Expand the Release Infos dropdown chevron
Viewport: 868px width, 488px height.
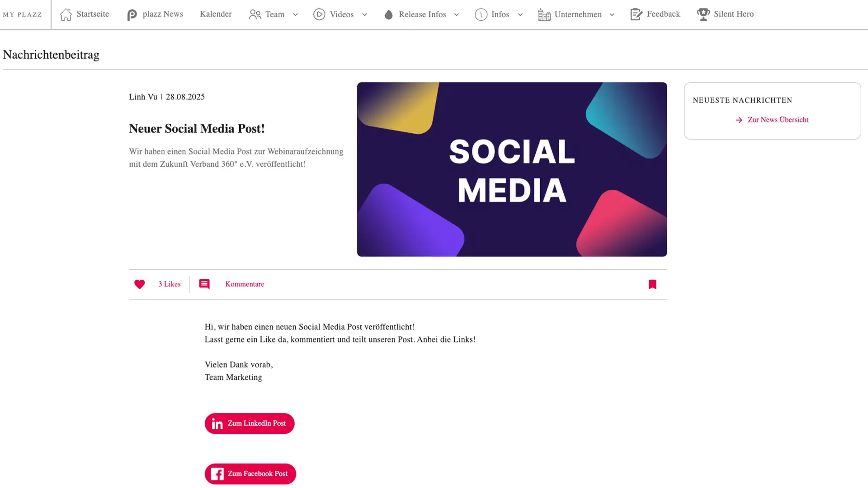click(x=457, y=14)
